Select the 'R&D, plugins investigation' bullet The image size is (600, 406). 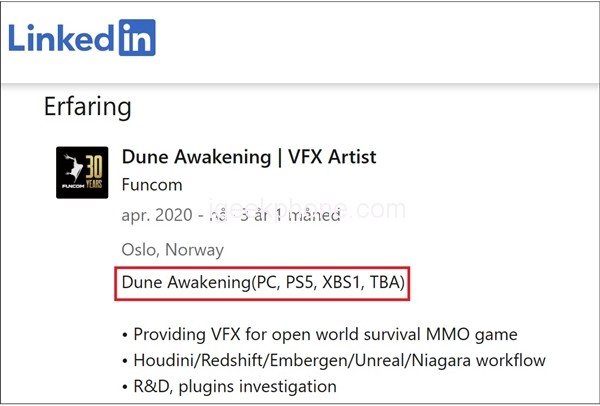click(229, 386)
